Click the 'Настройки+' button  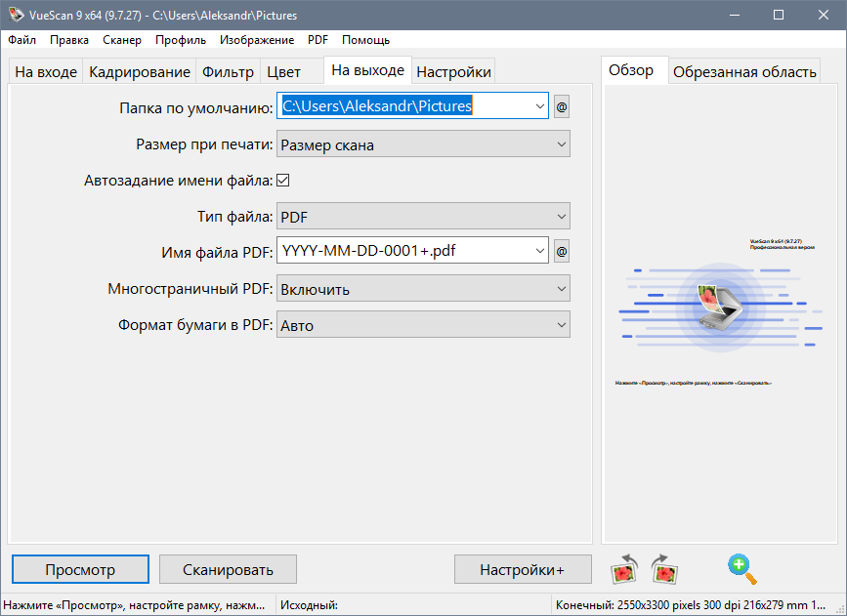pyautogui.click(x=523, y=569)
